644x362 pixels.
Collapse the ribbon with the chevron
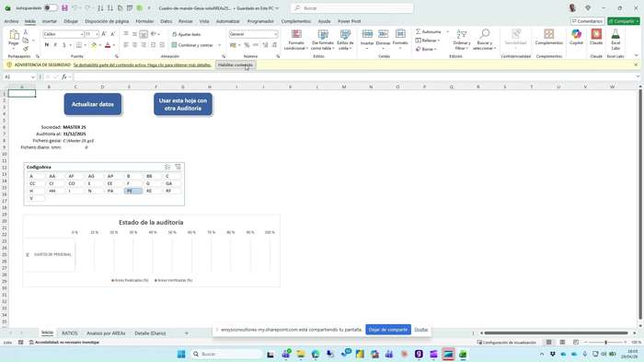(637, 55)
